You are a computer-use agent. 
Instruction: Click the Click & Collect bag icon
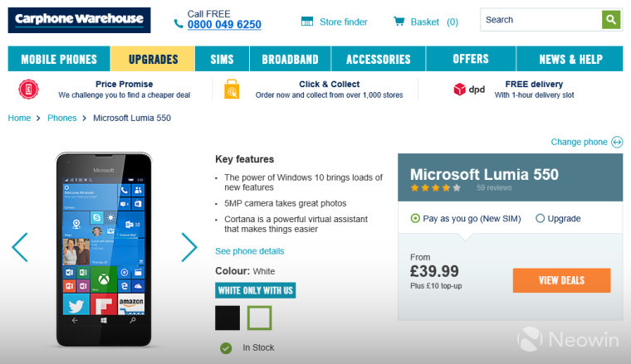pyautogui.click(x=232, y=90)
